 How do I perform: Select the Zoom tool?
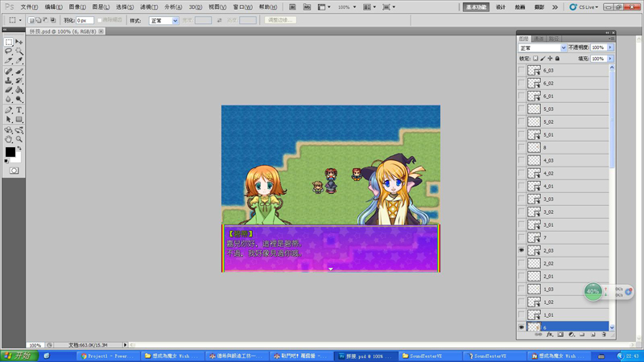pyautogui.click(x=19, y=139)
